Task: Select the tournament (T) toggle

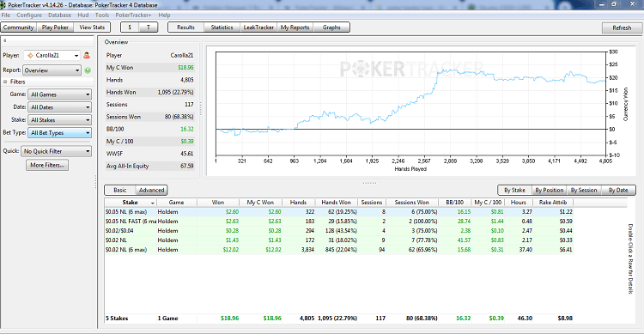Action: pos(149,27)
